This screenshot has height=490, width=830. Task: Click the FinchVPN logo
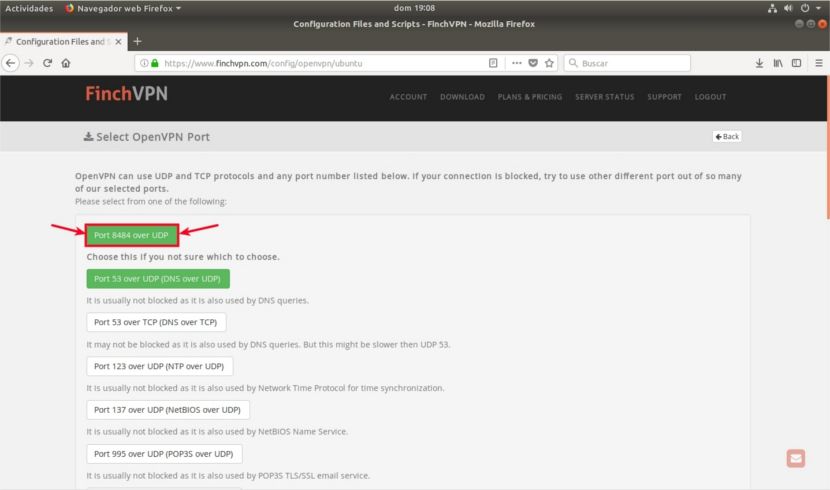tap(127, 94)
